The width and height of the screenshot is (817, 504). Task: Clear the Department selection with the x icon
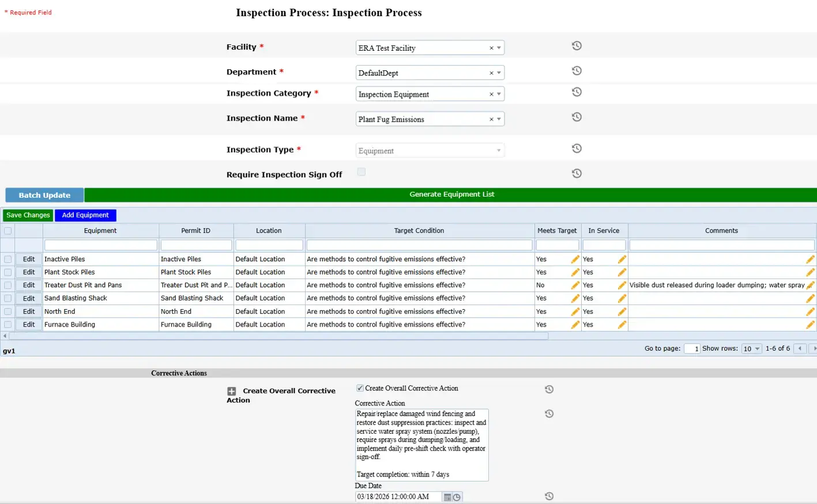(491, 73)
